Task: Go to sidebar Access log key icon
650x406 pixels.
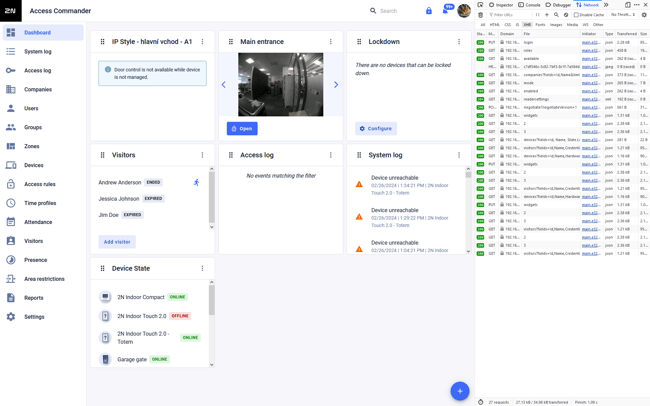Action: pos(11,71)
